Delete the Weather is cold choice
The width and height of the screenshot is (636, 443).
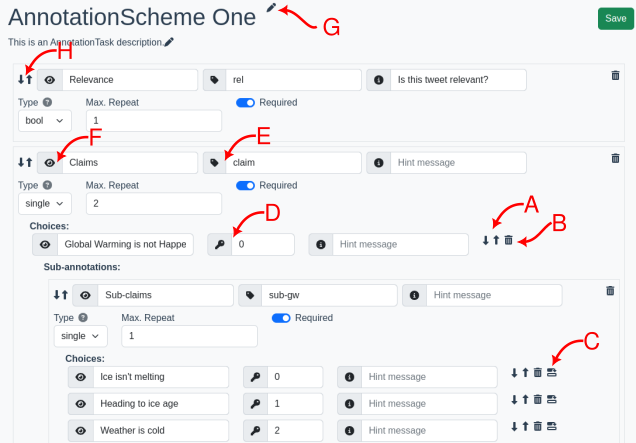537,426
